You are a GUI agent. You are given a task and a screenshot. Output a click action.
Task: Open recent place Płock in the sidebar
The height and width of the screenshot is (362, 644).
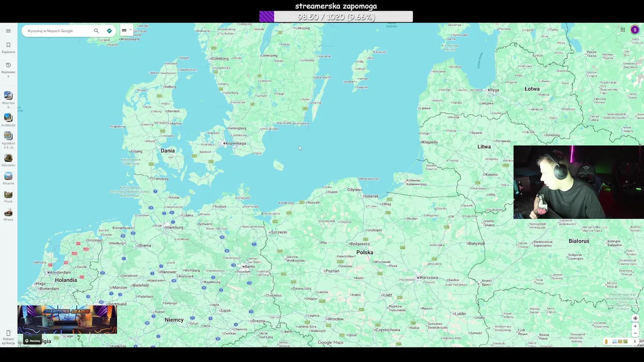click(8, 197)
